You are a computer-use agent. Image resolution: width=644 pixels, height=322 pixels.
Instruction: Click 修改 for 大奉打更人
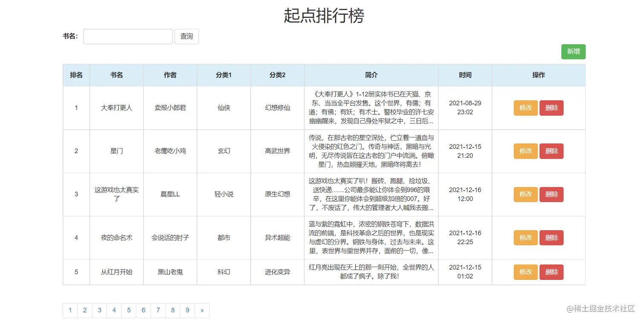(x=526, y=108)
